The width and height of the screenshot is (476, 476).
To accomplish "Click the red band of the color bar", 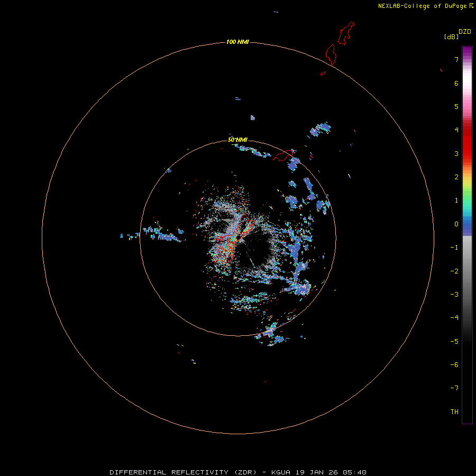I will 467,143.
